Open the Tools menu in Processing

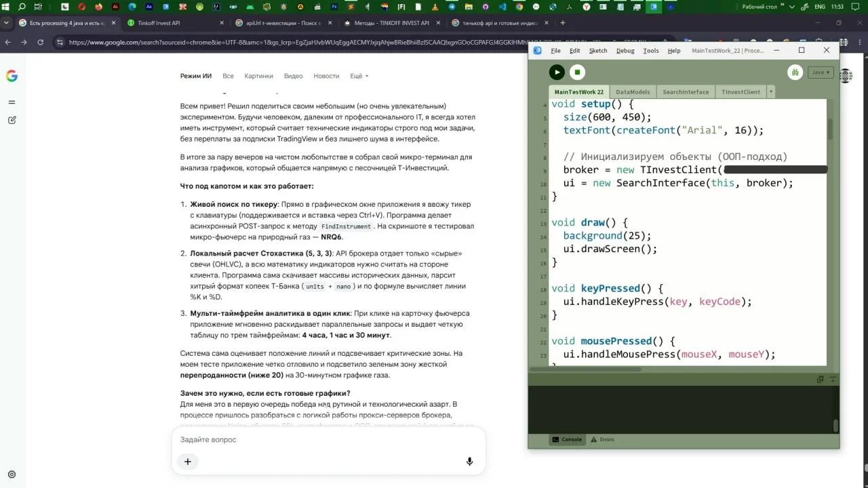coord(651,51)
